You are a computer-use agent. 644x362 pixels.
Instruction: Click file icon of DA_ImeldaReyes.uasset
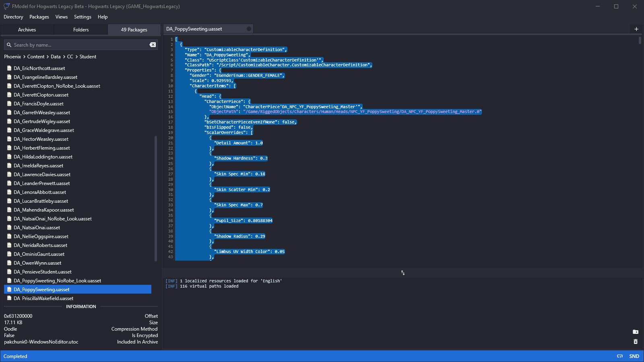(9, 166)
